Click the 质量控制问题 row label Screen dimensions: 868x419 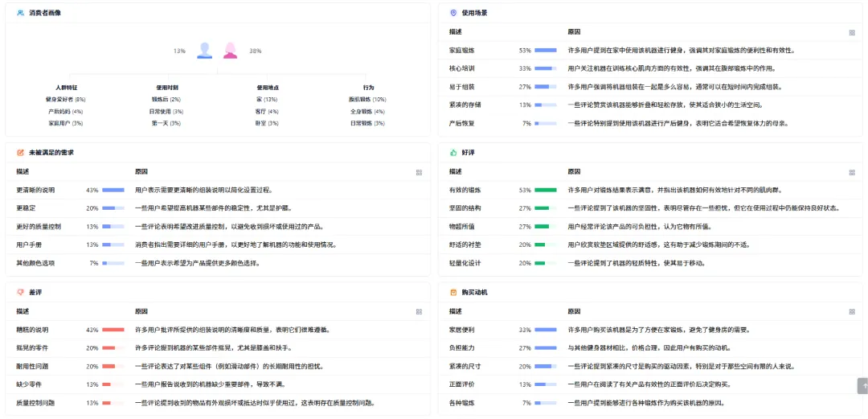click(35, 403)
